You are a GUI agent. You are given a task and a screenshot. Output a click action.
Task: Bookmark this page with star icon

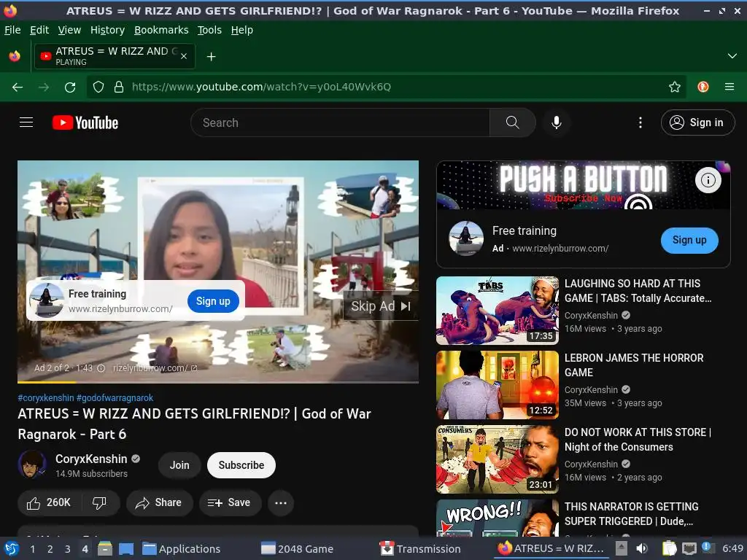click(x=675, y=87)
